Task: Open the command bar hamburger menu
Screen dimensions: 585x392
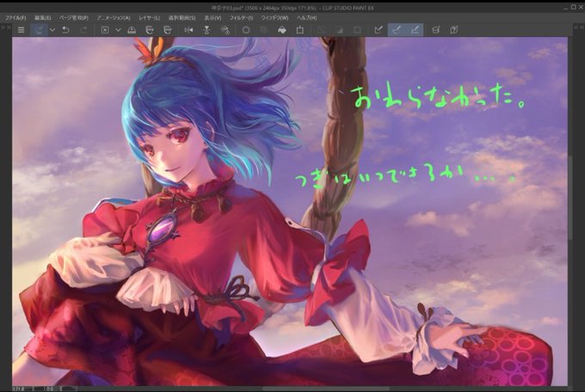Action: [x=22, y=30]
